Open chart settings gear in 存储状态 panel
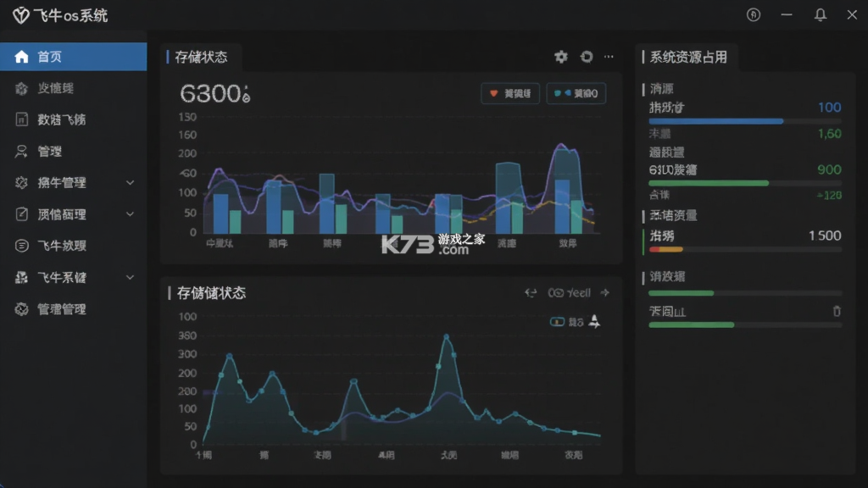 tap(561, 57)
